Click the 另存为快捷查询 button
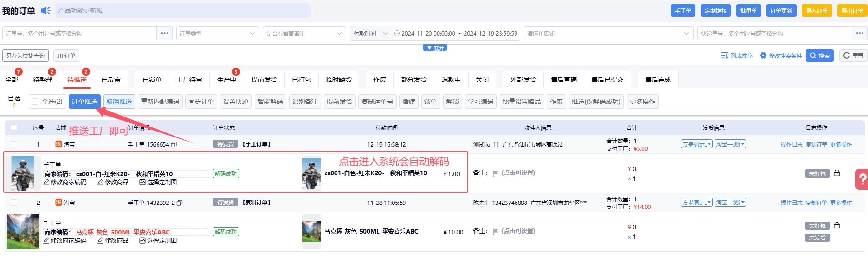 pyautogui.click(x=26, y=56)
